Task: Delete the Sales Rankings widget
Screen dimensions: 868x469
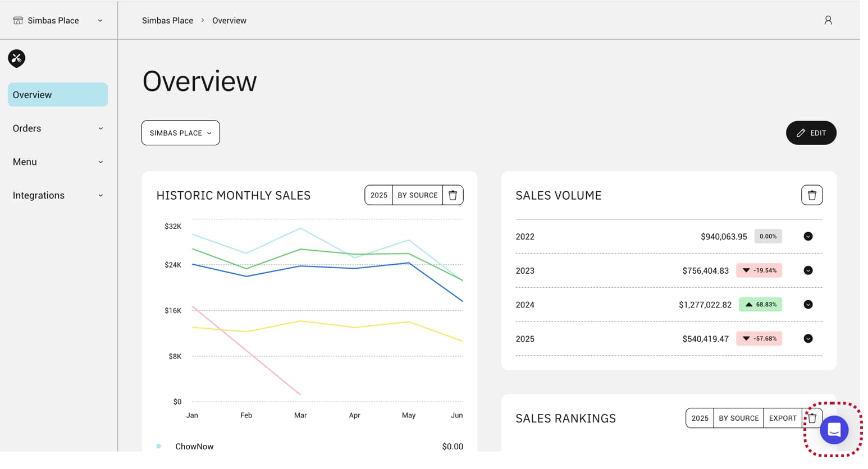Action: point(812,418)
